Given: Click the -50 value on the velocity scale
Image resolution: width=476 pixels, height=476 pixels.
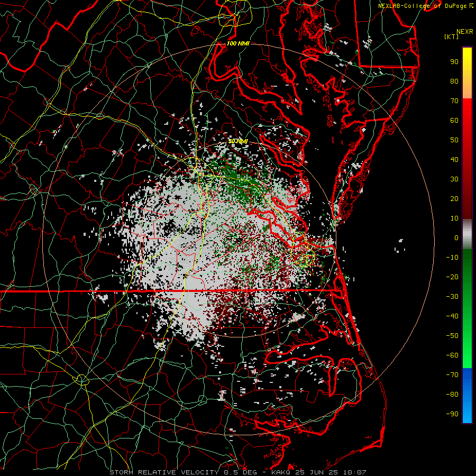Looking at the screenshot, I should 452,336.
